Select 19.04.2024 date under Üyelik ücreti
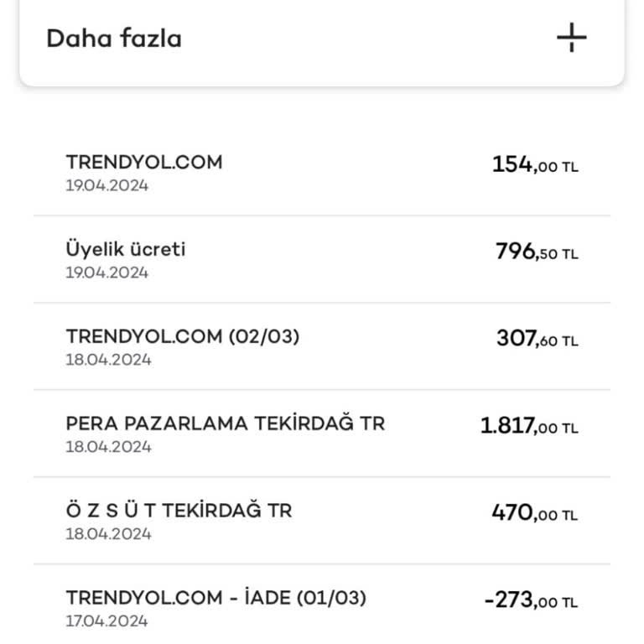Viewport: 644px width, 644px height. [x=106, y=273]
